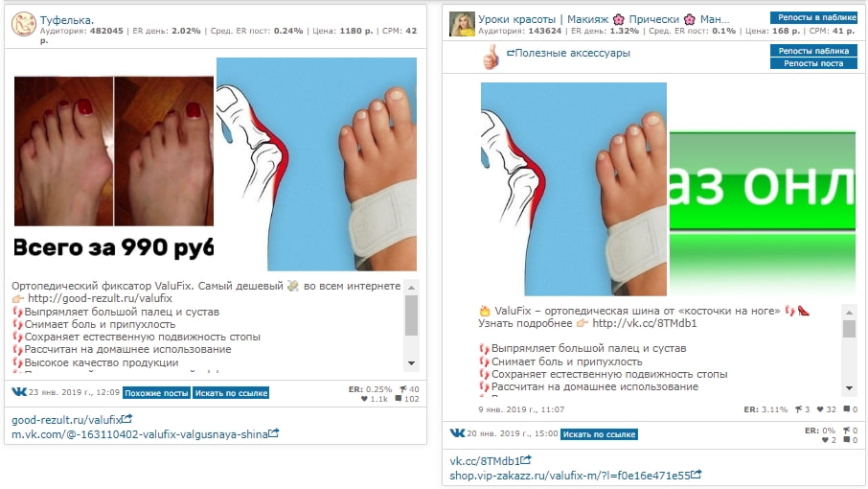Click the thumbs-up icon near Полезные аксессуары
868x489 pixels.
pyautogui.click(x=491, y=57)
